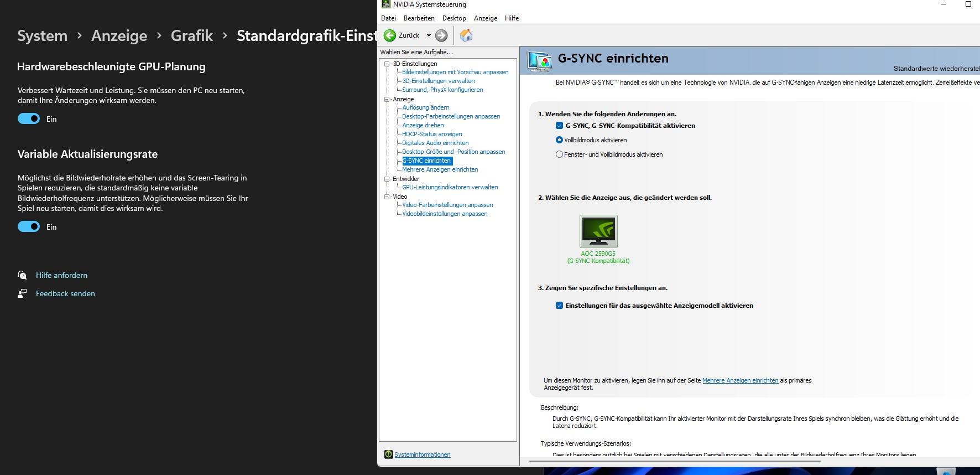Select G-SYNC einrichten tree item
The width and height of the screenshot is (980, 475).
(x=427, y=161)
